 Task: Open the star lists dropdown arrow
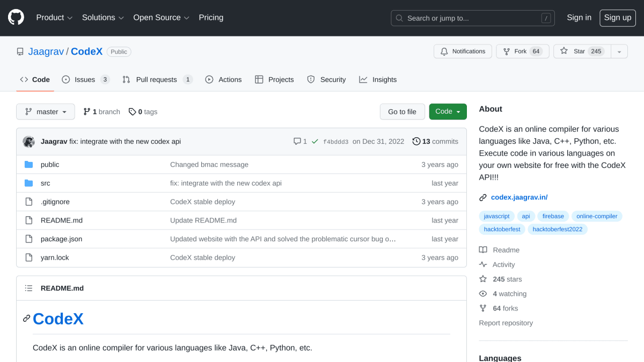coord(619,51)
